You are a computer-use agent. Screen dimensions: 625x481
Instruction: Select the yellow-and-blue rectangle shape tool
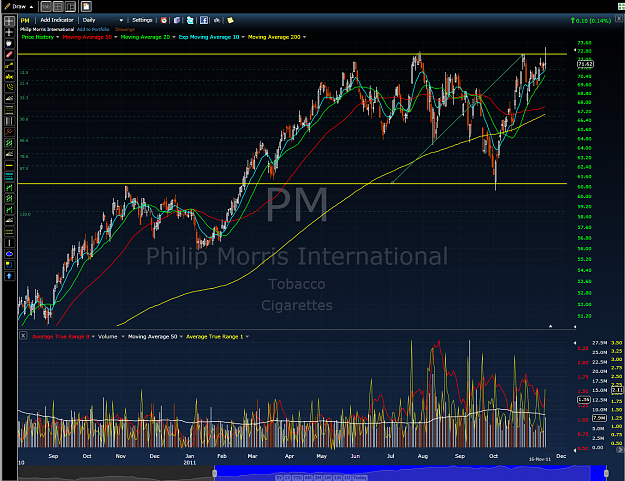[9, 265]
